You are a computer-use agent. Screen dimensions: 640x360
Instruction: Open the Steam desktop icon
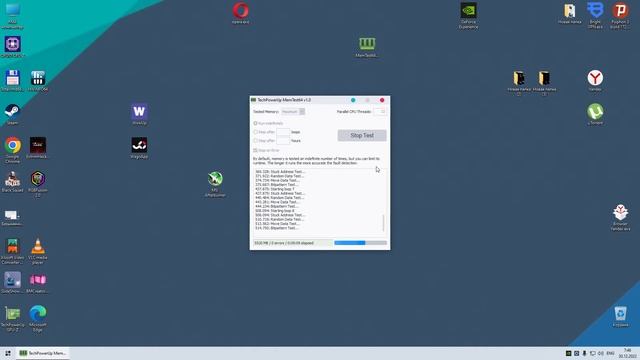(12, 114)
